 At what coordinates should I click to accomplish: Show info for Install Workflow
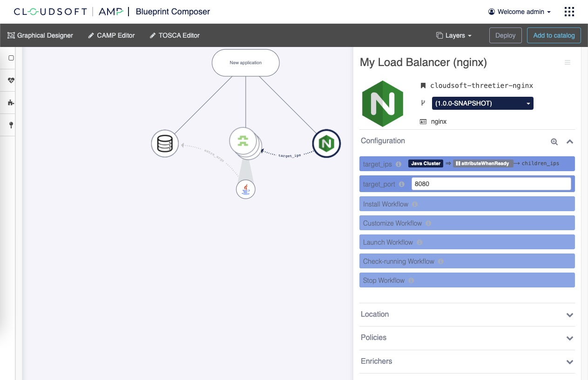[x=415, y=204]
